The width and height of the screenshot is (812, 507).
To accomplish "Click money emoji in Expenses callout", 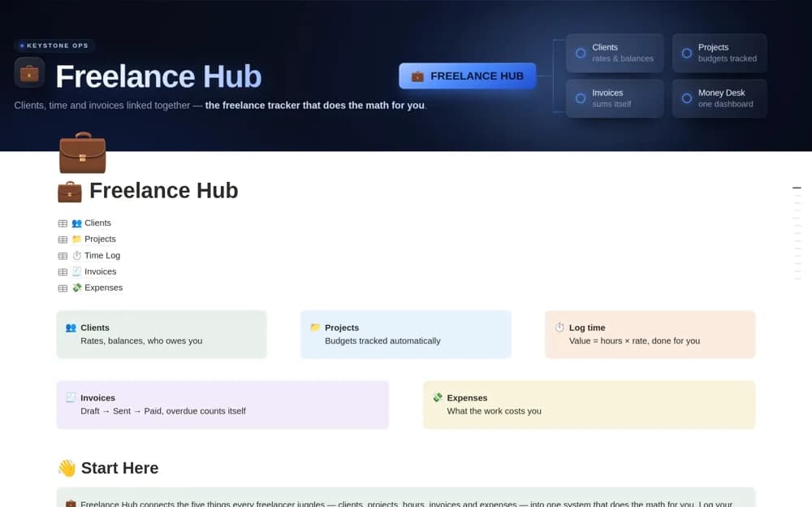I will (x=438, y=397).
